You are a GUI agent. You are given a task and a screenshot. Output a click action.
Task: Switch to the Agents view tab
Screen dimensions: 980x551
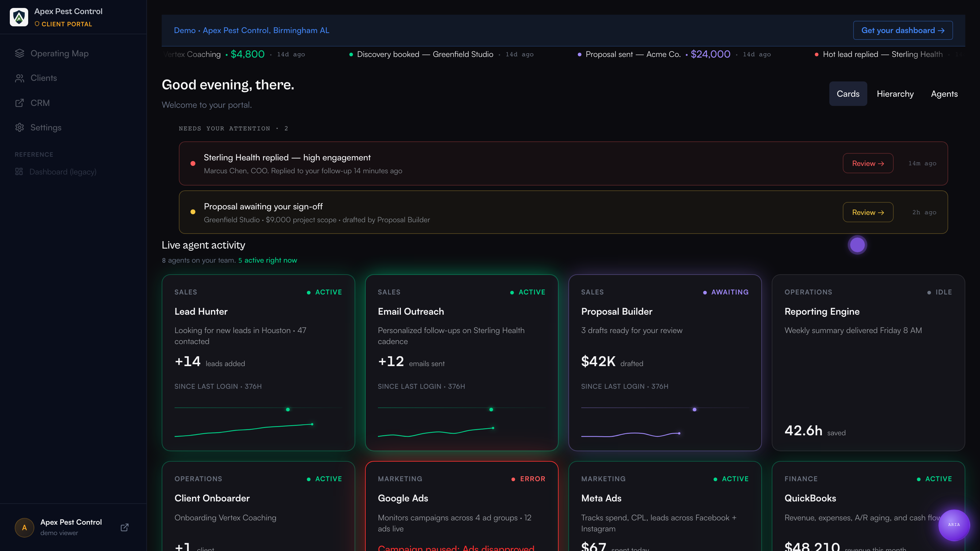coord(944,94)
